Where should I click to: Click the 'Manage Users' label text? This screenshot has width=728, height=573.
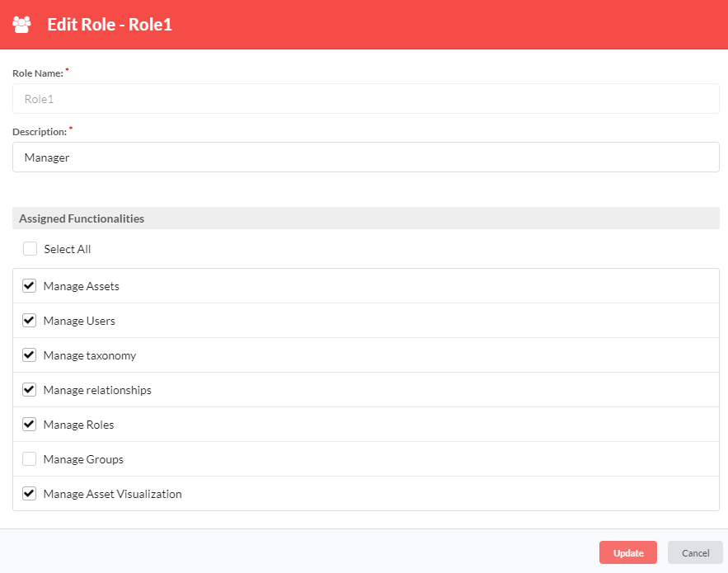(79, 321)
